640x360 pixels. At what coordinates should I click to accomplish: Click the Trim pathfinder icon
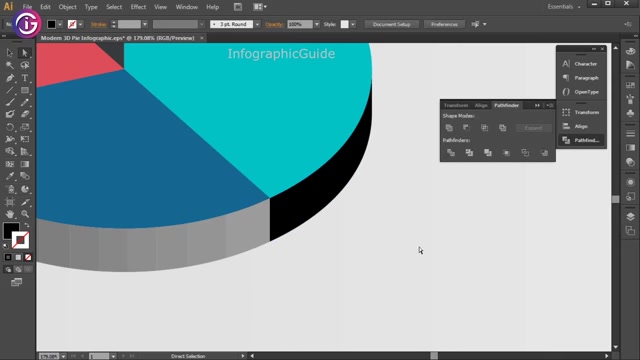point(469,153)
